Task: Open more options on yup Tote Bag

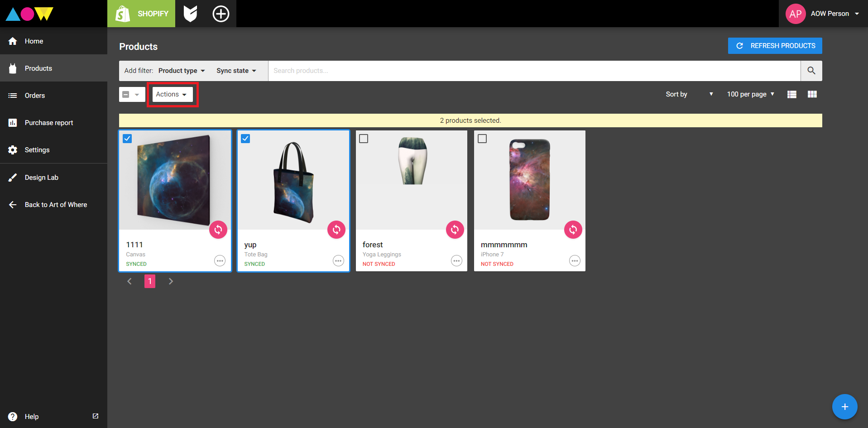Action: click(x=338, y=261)
